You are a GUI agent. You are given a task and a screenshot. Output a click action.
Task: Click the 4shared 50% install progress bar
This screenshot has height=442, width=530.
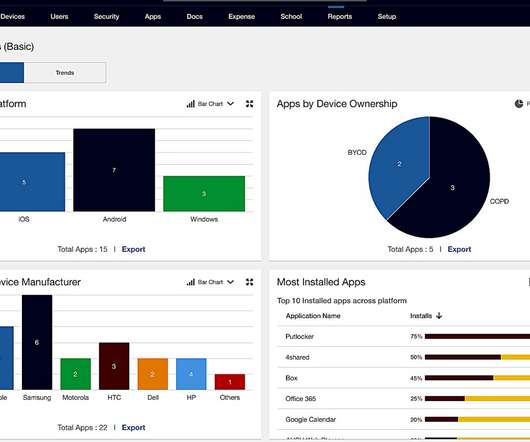(x=477, y=357)
